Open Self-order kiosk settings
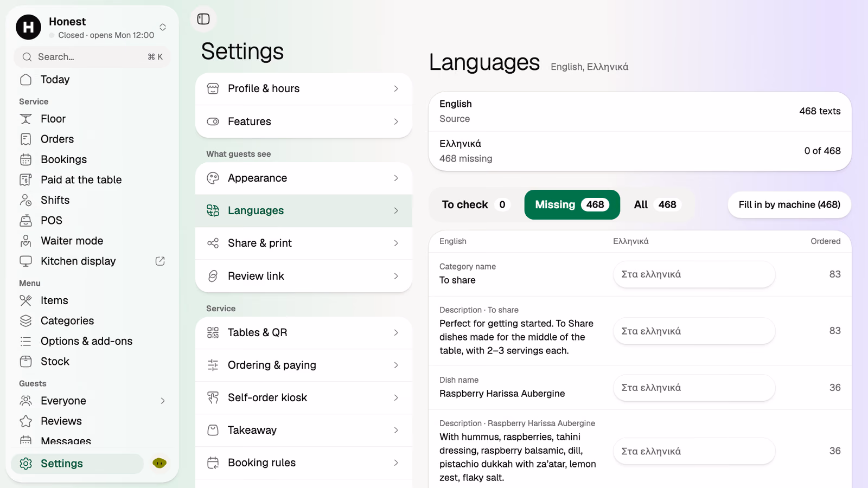The height and width of the screenshot is (488, 868). [x=304, y=397]
